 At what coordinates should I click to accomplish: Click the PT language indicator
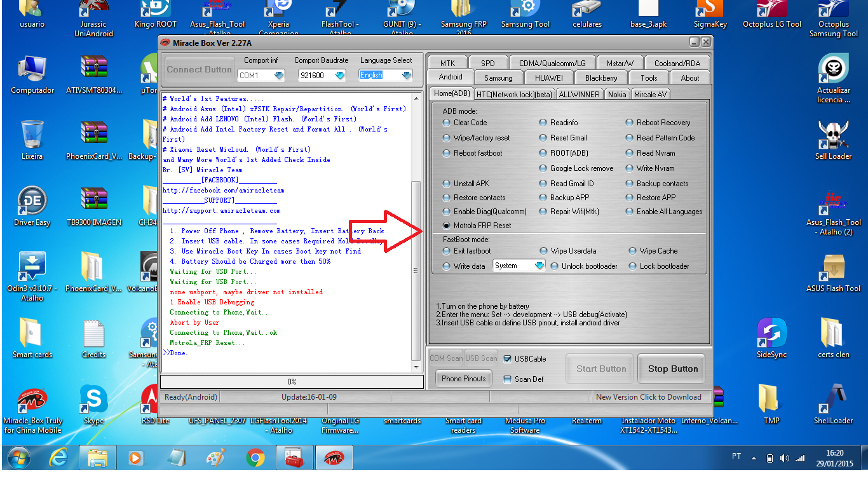[736, 456]
